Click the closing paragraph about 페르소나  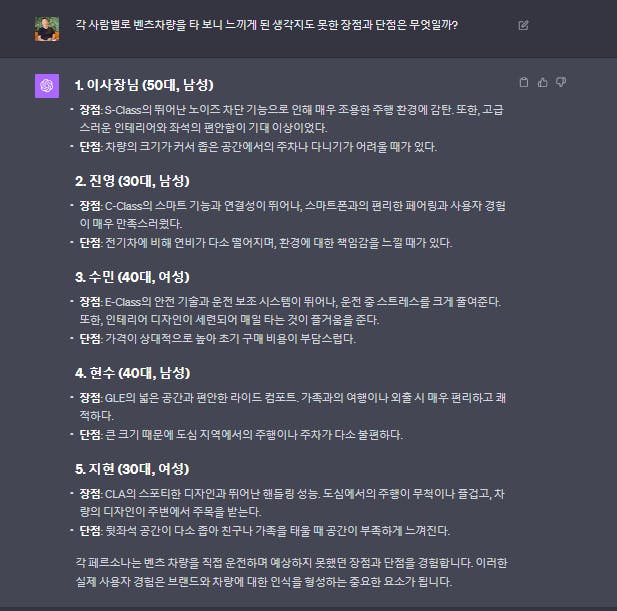291,572
